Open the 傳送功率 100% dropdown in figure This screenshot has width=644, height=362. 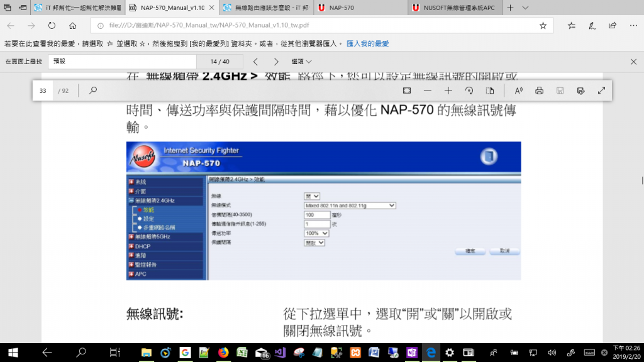point(316,233)
